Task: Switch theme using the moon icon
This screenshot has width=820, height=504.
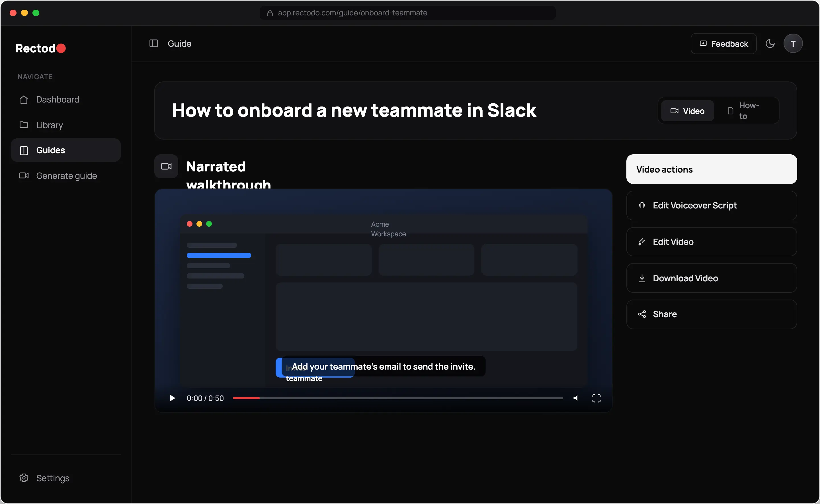Action: tap(770, 43)
